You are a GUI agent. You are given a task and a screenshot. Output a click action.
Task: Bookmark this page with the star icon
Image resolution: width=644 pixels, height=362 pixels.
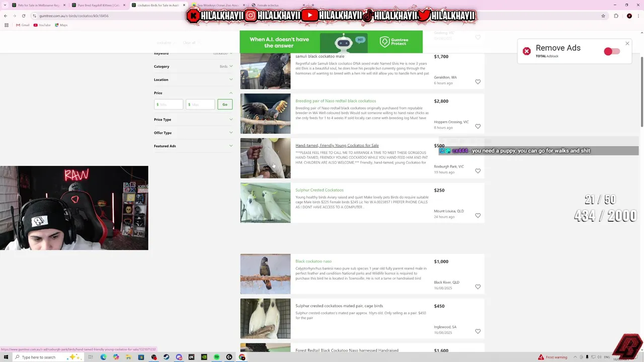(603, 16)
